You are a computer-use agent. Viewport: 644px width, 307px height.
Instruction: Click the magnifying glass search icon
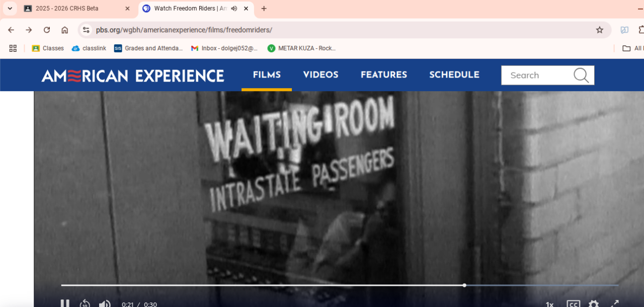tap(581, 75)
